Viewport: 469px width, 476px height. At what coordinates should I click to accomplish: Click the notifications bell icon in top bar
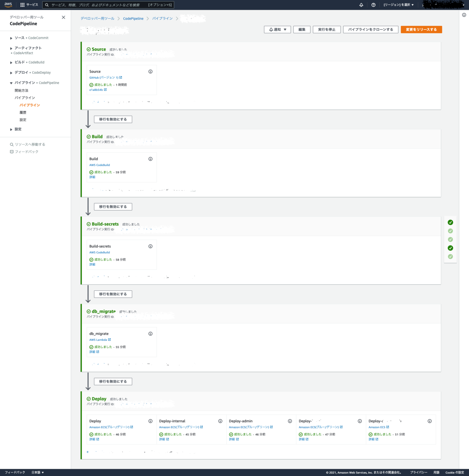click(361, 5)
